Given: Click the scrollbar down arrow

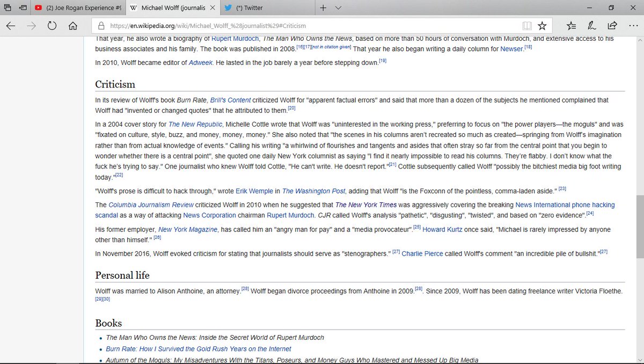Looking at the screenshot, I should 640,360.
